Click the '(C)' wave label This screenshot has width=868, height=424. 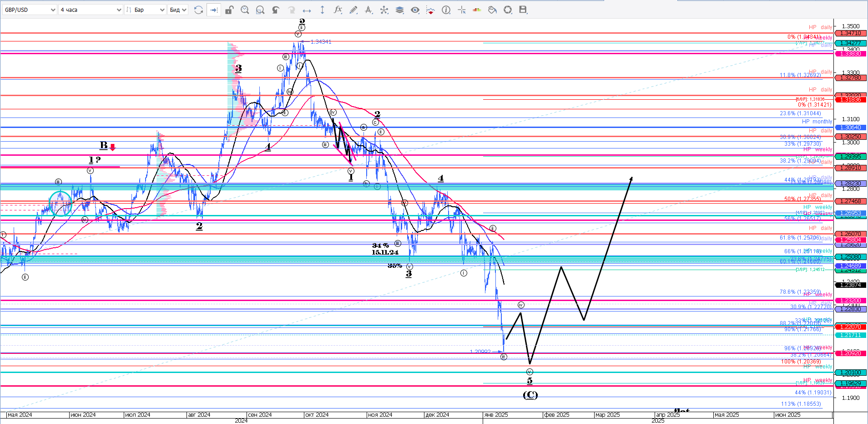tap(530, 395)
